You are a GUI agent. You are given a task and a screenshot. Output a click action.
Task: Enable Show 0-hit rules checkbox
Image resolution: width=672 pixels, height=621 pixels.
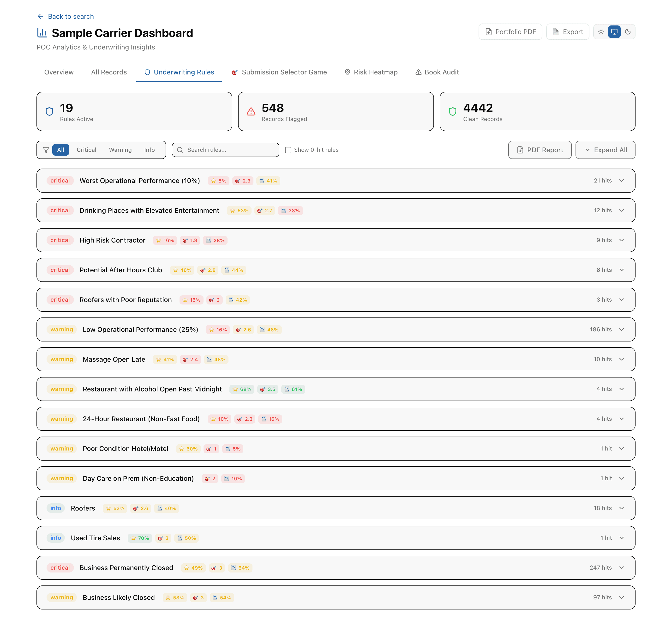(288, 150)
